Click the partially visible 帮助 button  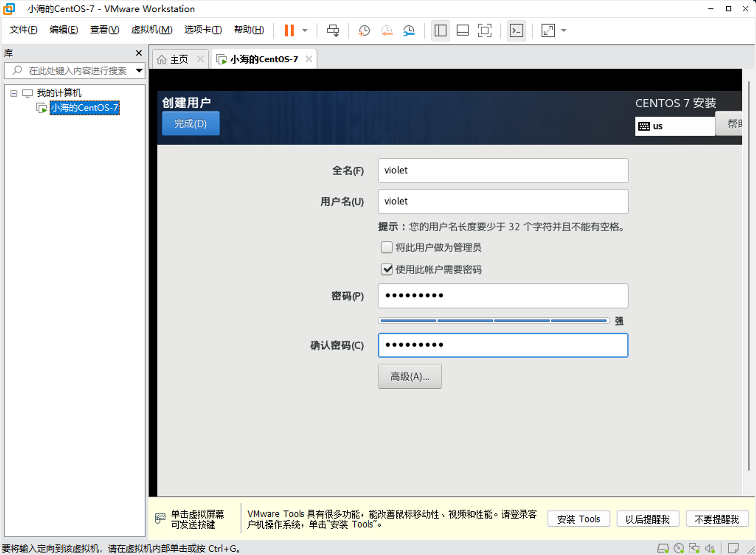pos(729,124)
